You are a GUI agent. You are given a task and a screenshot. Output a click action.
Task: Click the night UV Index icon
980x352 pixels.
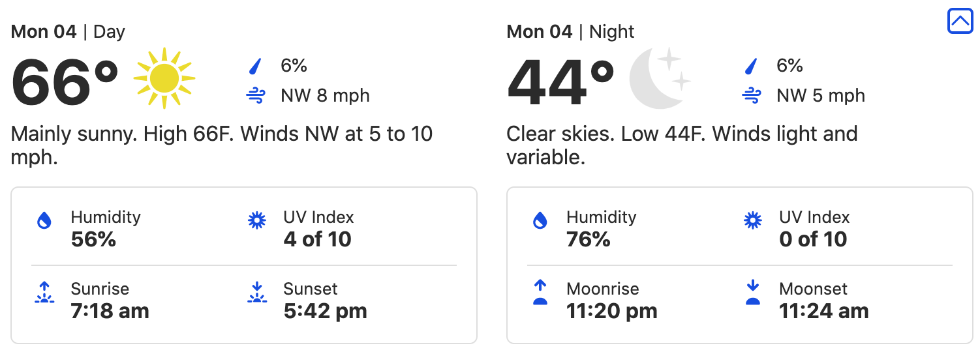(x=753, y=221)
